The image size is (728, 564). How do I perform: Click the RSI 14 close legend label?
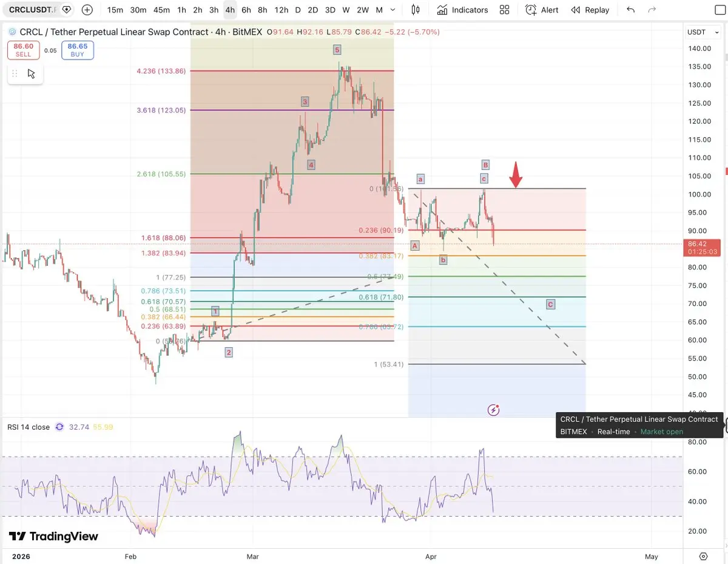pyautogui.click(x=29, y=427)
